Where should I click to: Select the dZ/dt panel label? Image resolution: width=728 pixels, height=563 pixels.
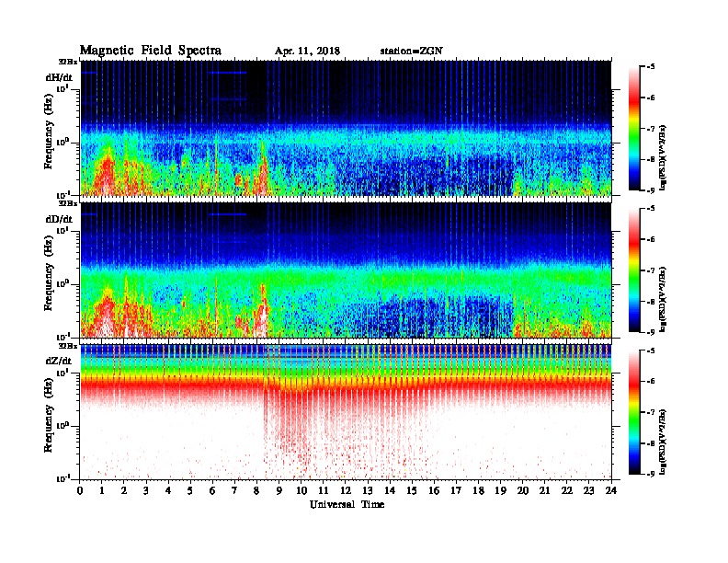click(x=59, y=361)
